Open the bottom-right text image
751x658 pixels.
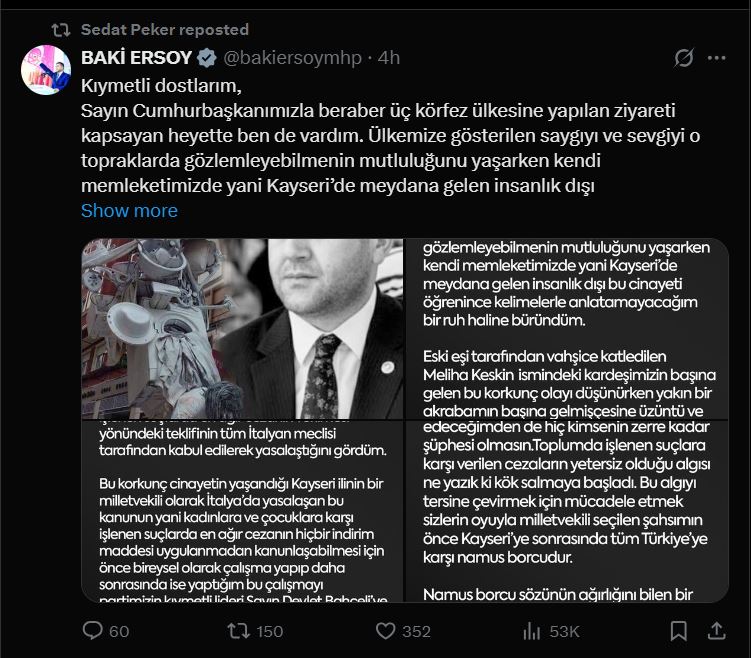[x=566, y=512]
